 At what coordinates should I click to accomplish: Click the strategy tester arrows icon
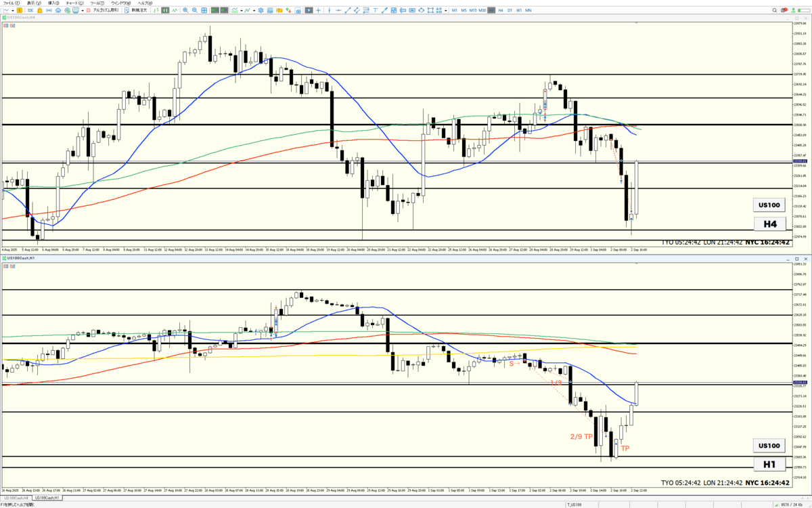(288, 11)
